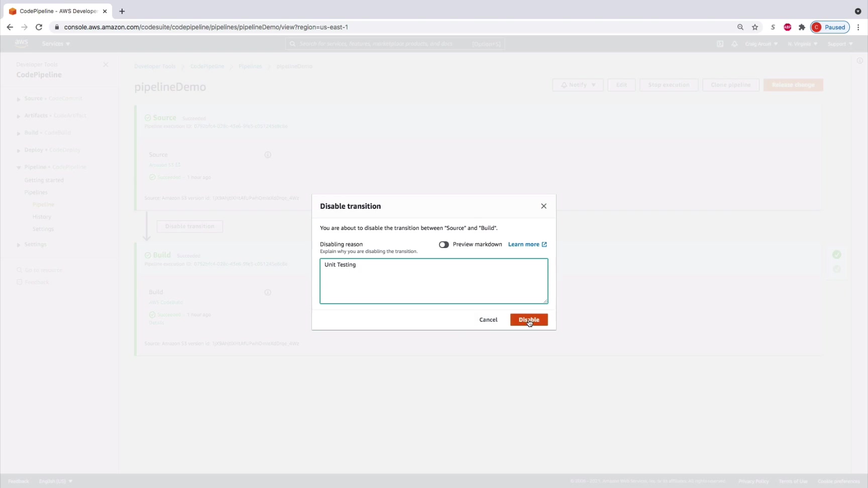Open the notifications bell icon
This screenshot has width=868, height=488.
(x=734, y=44)
